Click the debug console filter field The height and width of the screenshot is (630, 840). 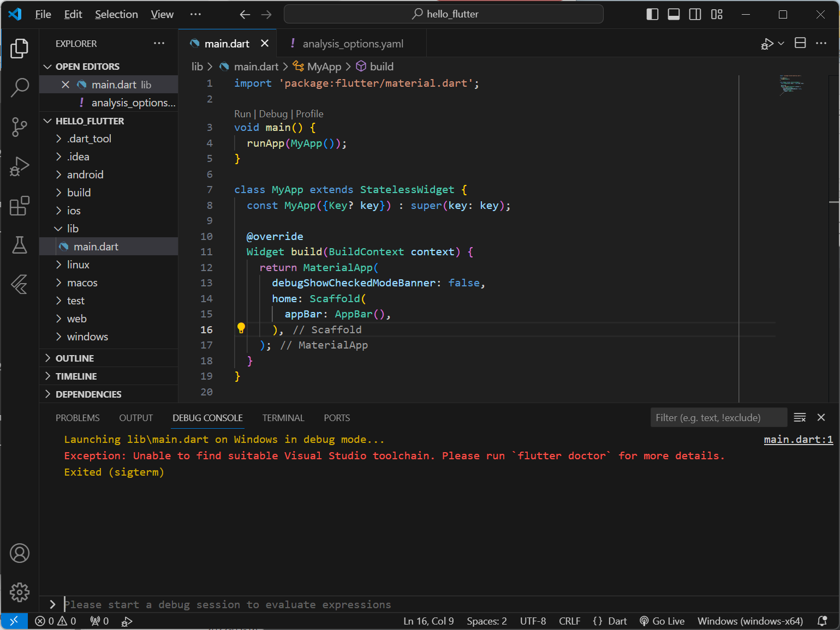point(719,417)
